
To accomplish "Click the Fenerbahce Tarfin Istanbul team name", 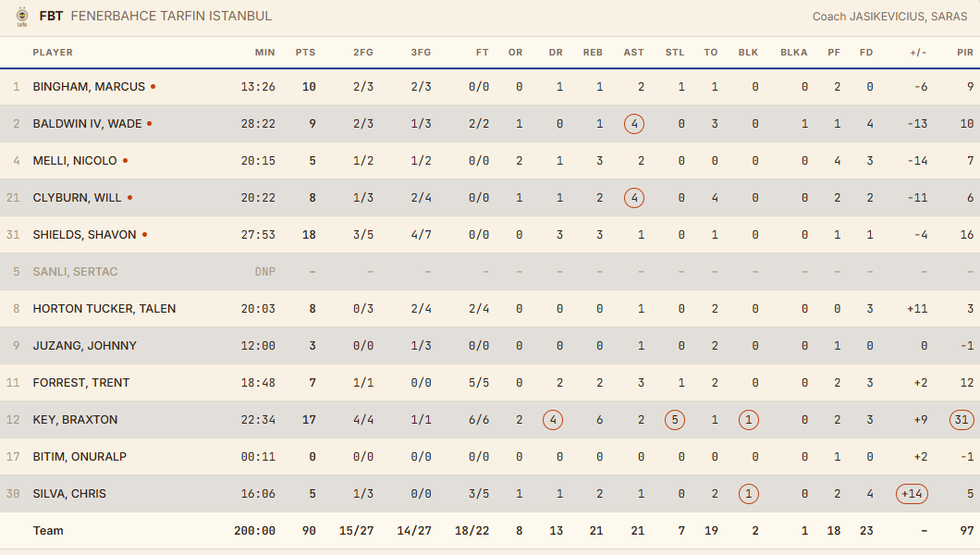I will (171, 17).
